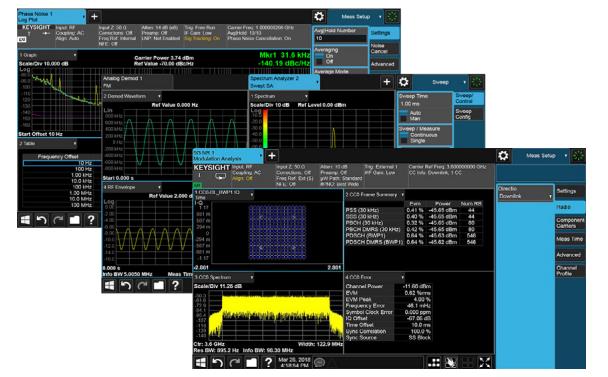Click the Avg/Hold Number input field
This screenshot has width=608, height=377.
pyautogui.click(x=340, y=38)
